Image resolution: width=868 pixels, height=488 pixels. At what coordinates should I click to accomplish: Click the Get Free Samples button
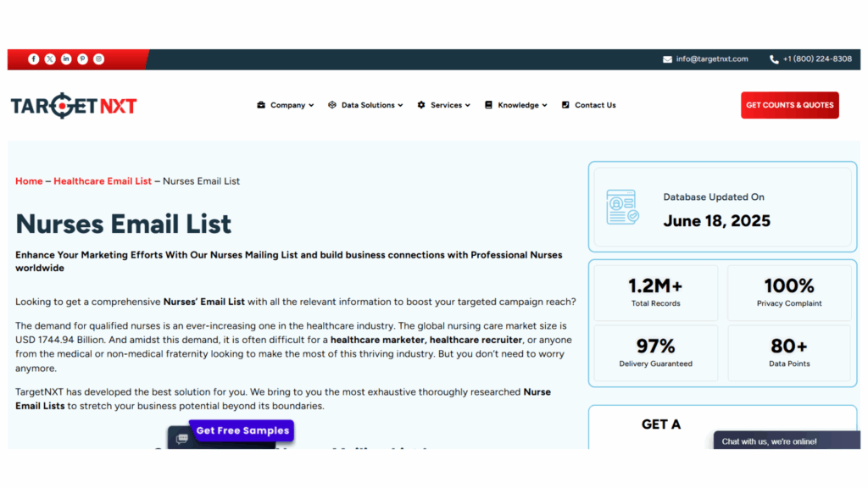point(242,430)
